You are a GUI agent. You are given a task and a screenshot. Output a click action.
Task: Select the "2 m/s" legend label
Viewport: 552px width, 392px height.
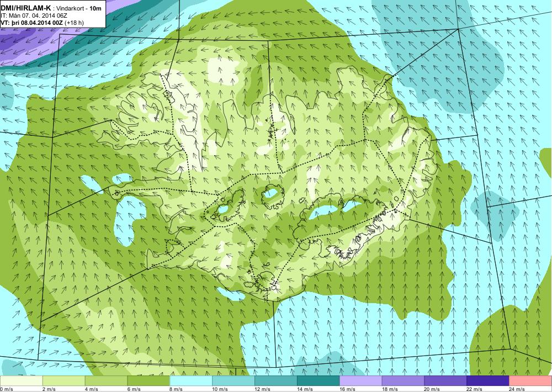click(x=49, y=389)
